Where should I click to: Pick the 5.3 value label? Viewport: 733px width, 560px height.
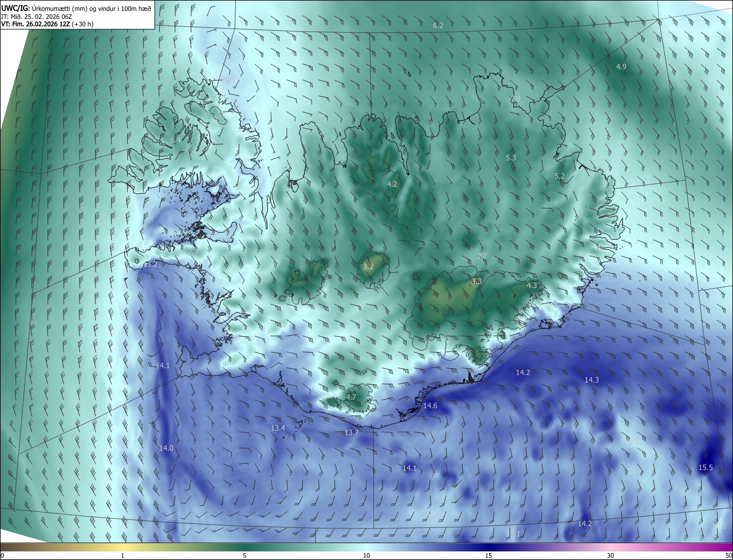point(511,157)
